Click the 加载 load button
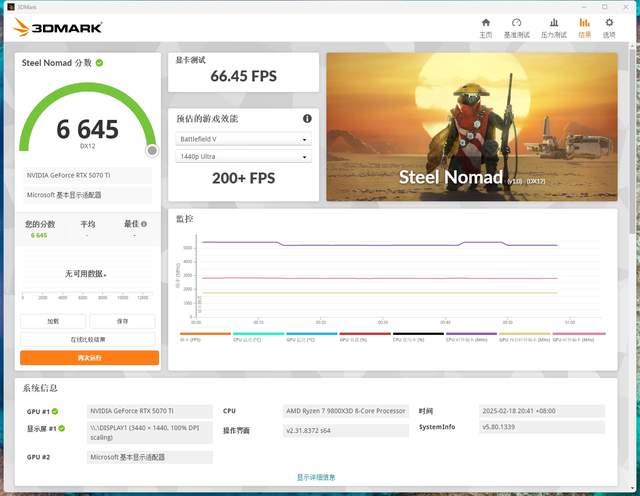The image size is (640, 496). [x=53, y=321]
